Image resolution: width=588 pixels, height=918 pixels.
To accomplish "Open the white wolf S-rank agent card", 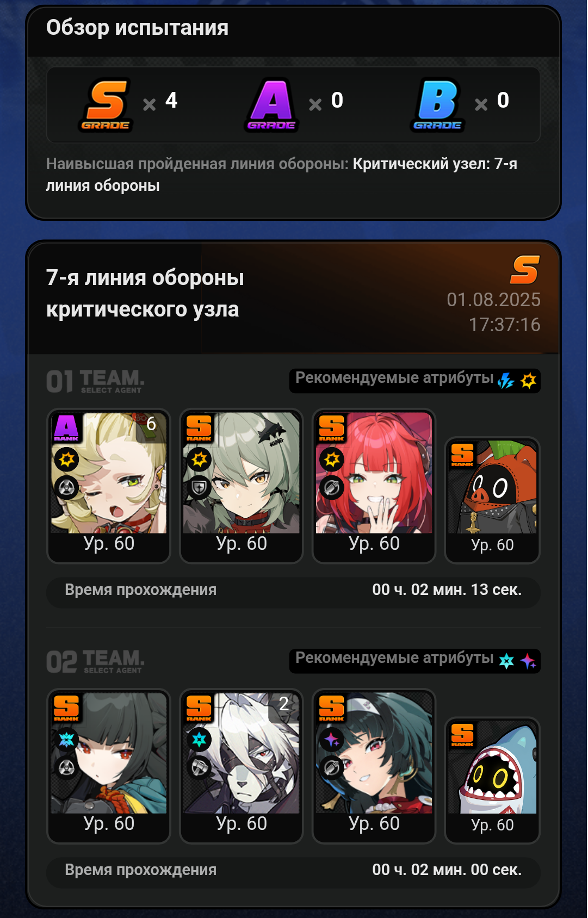I will pyautogui.click(x=242, y=766).
